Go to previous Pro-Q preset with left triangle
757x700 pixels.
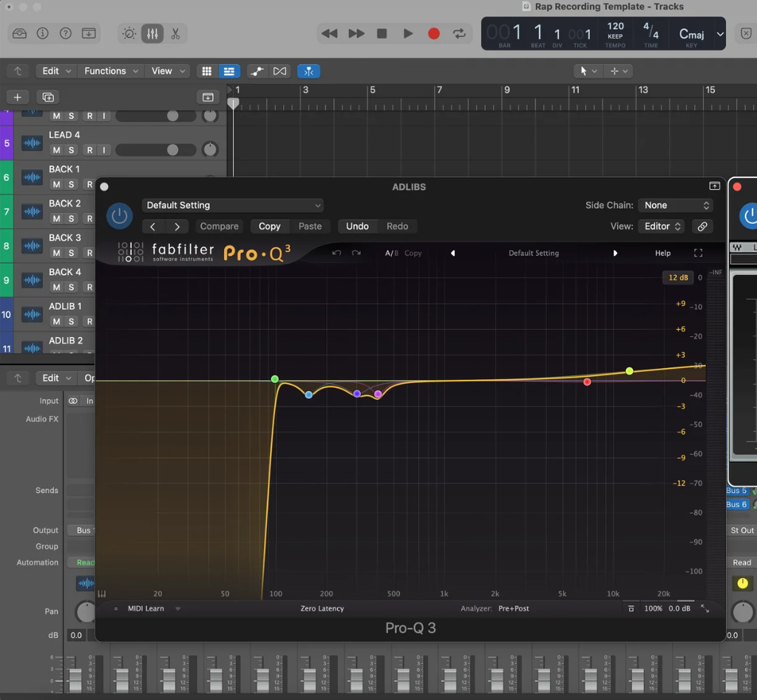point(453,253)
